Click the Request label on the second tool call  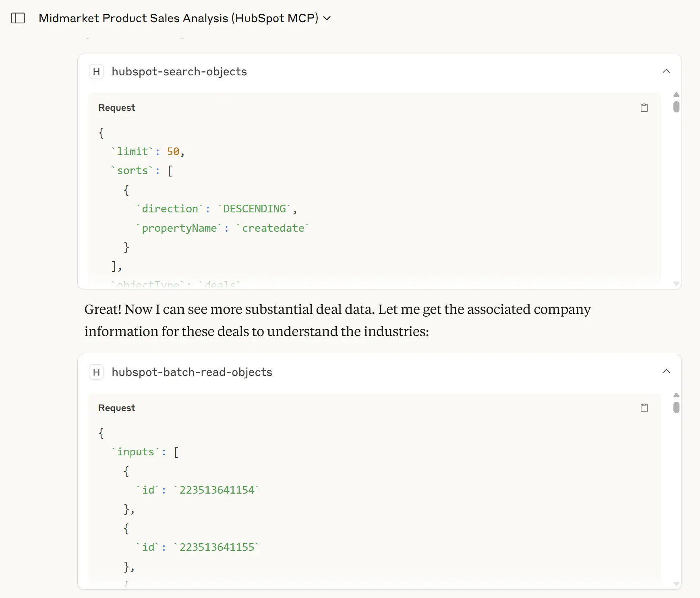(x=116, y=408)
